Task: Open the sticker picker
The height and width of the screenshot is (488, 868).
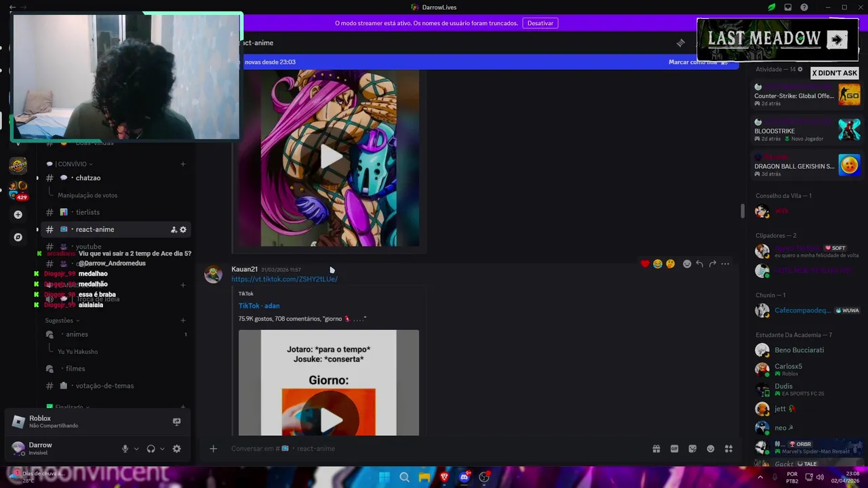Action: point(692,449)
